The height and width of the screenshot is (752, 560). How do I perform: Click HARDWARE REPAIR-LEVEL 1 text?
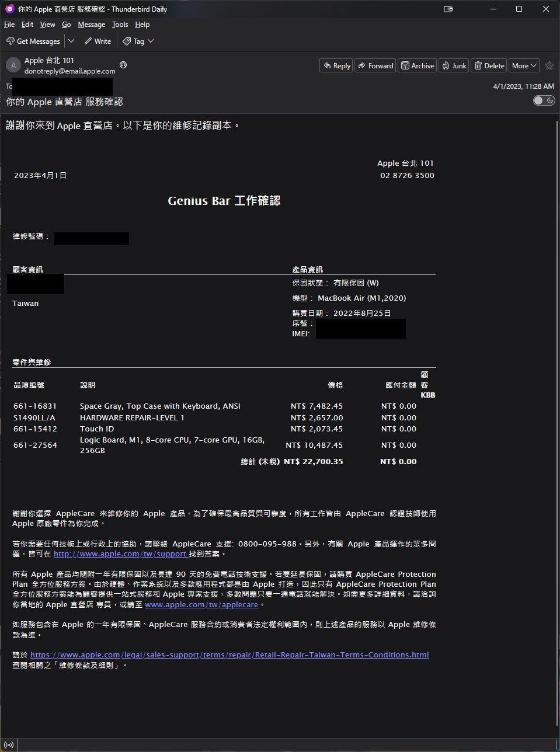[132, 418]
